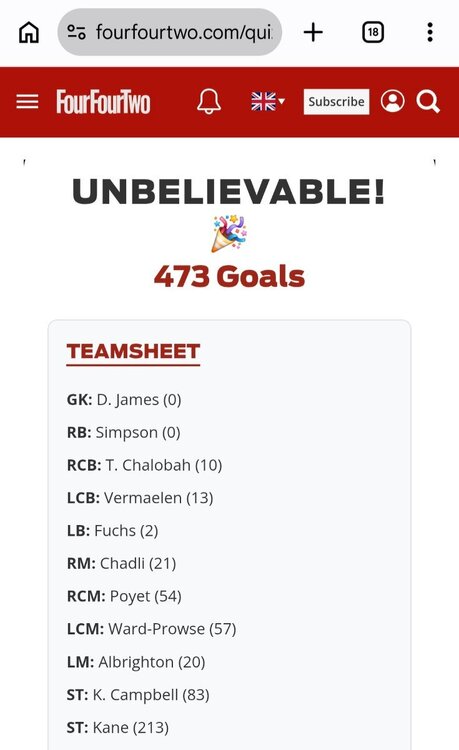
Task: Select the TEAMSHEET heading
Action: pyautogui.click(x=133, y=352)
